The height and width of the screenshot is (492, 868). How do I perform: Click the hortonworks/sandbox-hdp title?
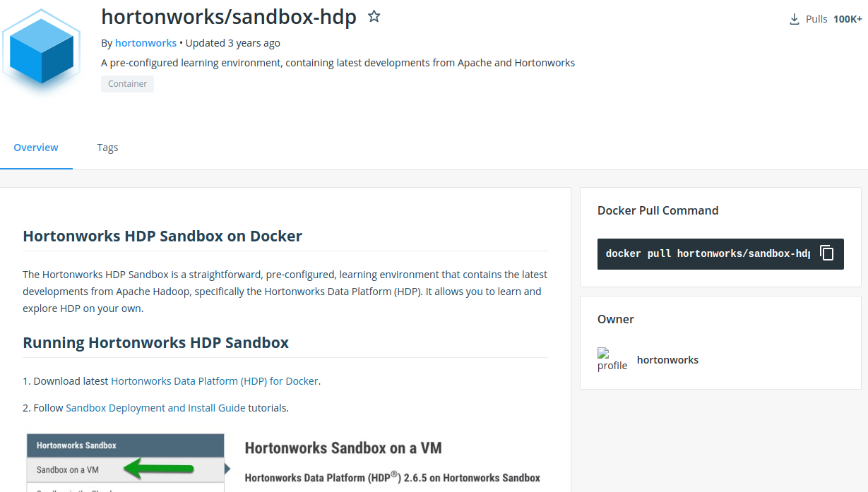pyautogui.click(x=229, y=17)
